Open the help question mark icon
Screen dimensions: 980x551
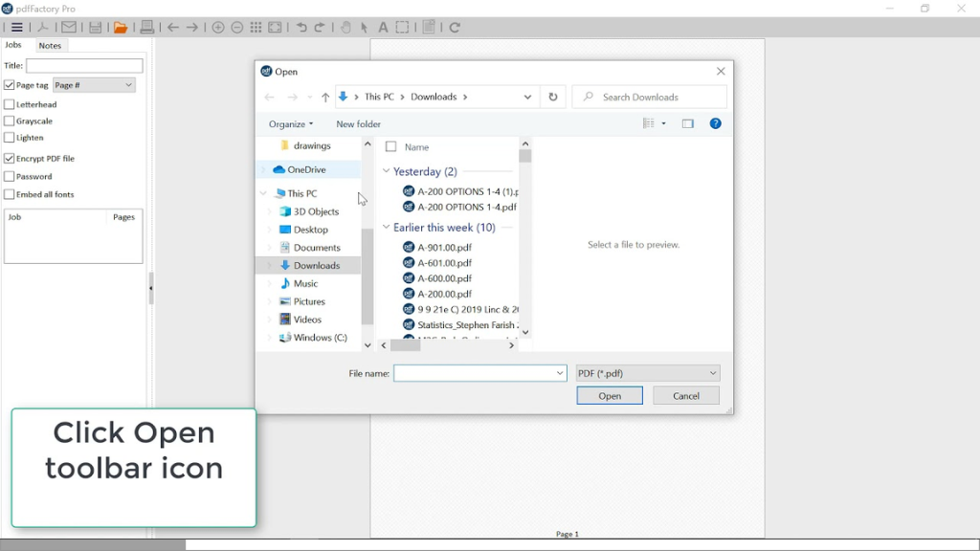click(716, 123)
